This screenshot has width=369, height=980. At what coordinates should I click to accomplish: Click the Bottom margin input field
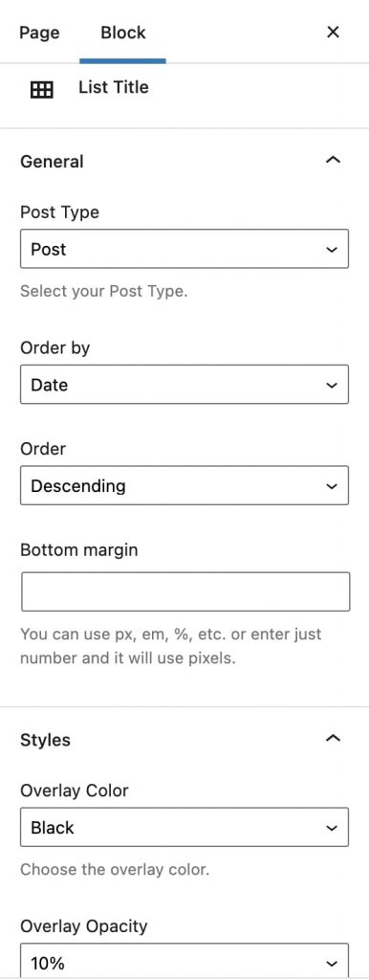185,591
